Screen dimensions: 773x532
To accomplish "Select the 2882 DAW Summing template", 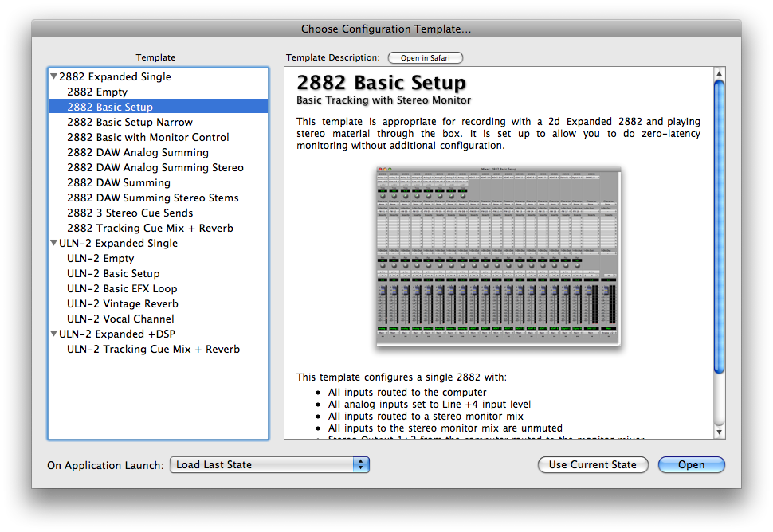I will (x=159, y=182).
